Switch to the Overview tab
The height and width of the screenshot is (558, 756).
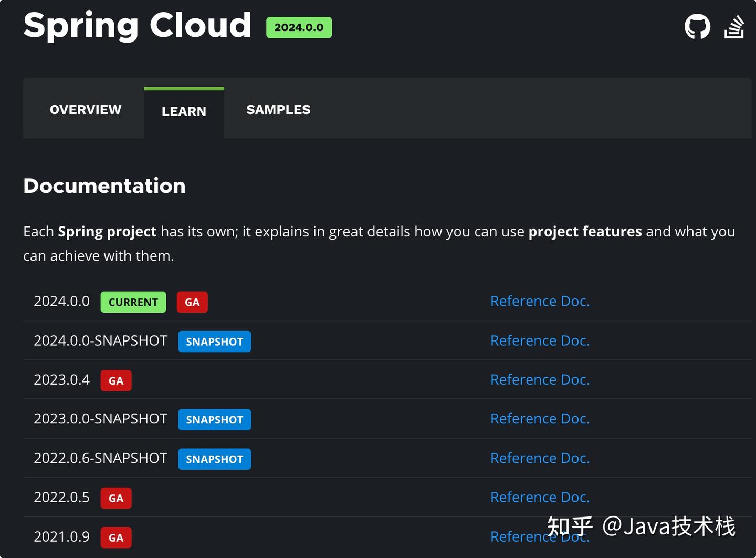tap(86, 110)
